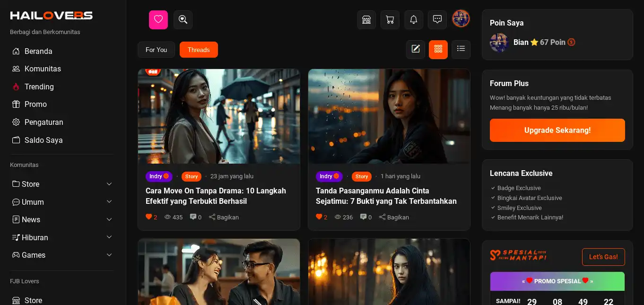Click the search magnifier icon

pos(183,19)
